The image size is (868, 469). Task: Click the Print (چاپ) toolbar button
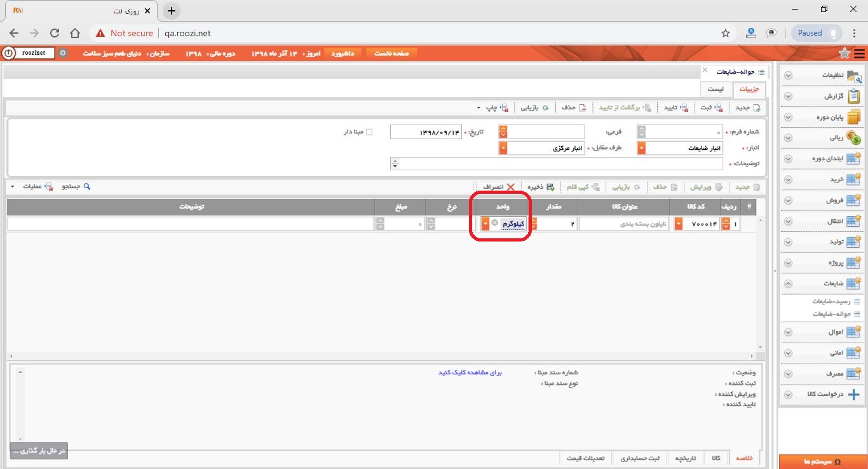click(x=498, y=107)
